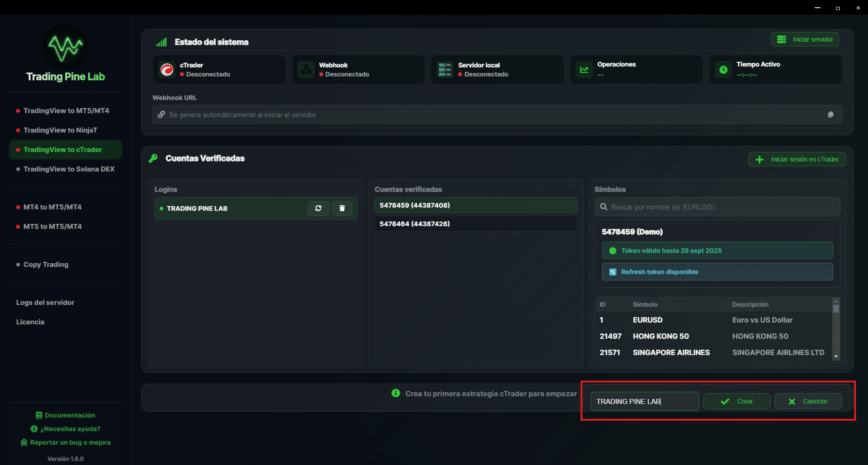The width and height of the screenshot is (868, 465).
Task: Click the Operaciones chart icon
Action: point(584,70)
